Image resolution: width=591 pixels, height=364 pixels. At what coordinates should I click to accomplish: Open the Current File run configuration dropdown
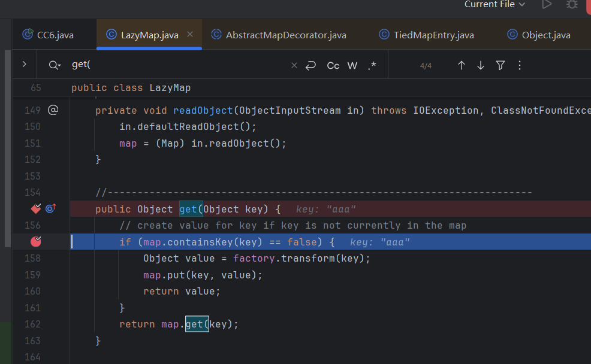coord(494,5)
